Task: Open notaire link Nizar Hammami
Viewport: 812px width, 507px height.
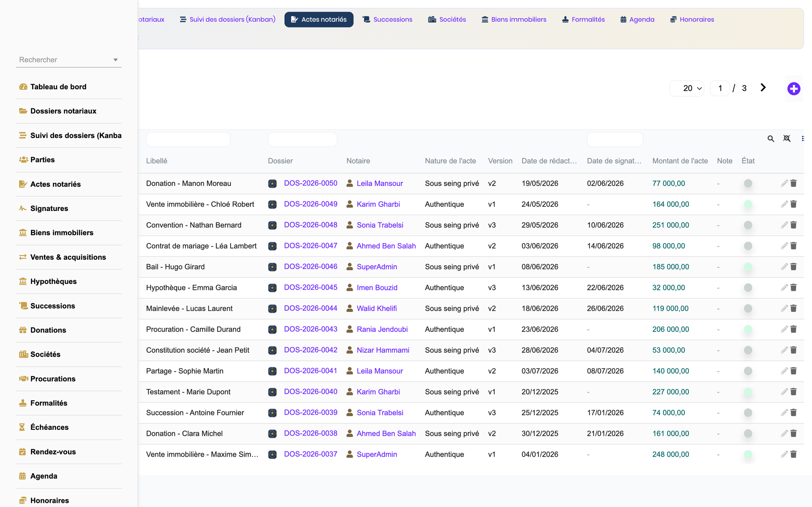Action: 383,350
